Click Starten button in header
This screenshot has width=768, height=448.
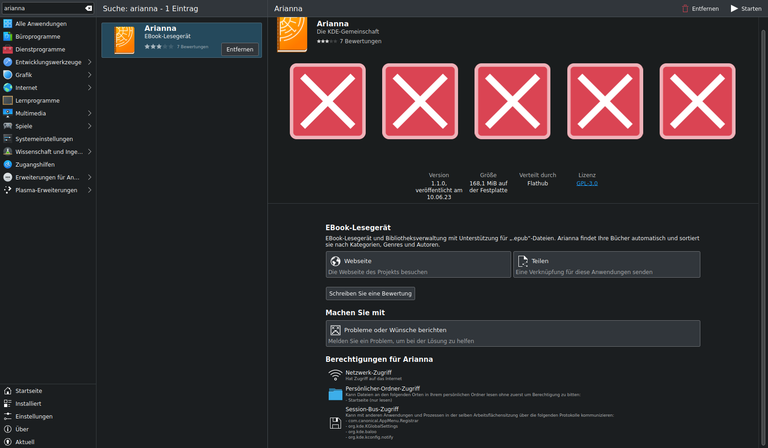pyautogui.click(x=746, y=8)
